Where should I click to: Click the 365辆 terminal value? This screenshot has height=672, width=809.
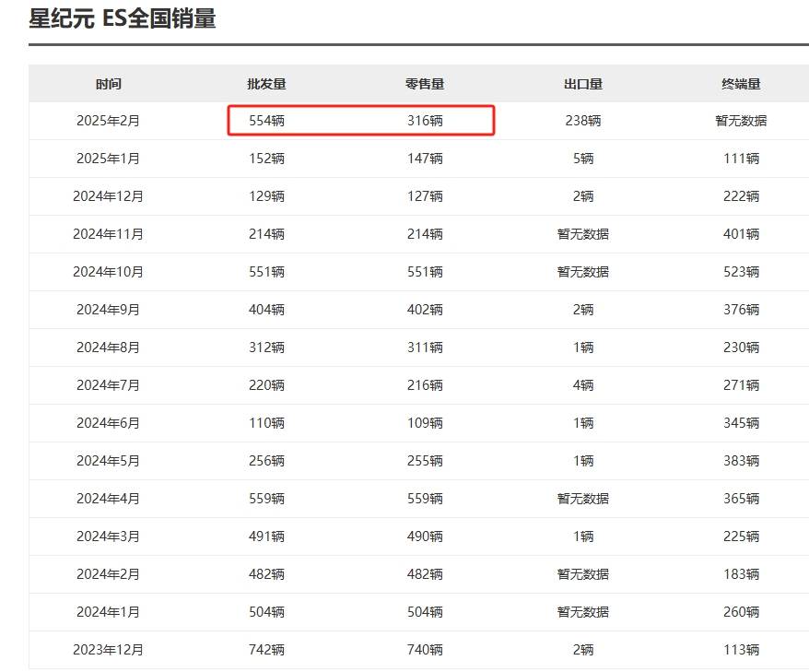[741, 499]
